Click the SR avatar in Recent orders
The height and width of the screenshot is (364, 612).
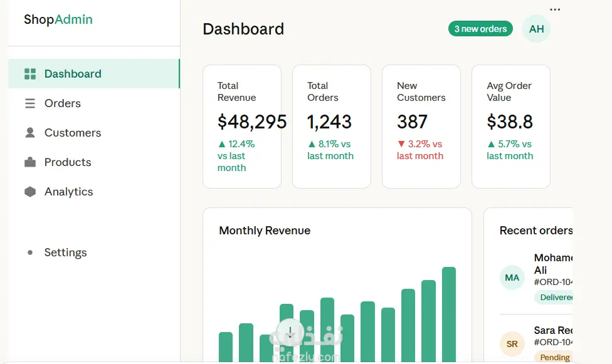point(512,344)
